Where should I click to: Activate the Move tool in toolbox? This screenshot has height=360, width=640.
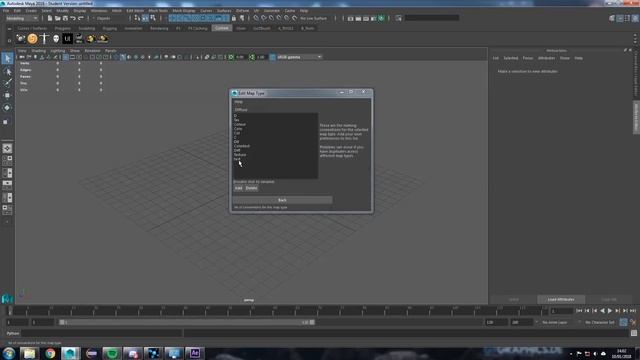7,96
